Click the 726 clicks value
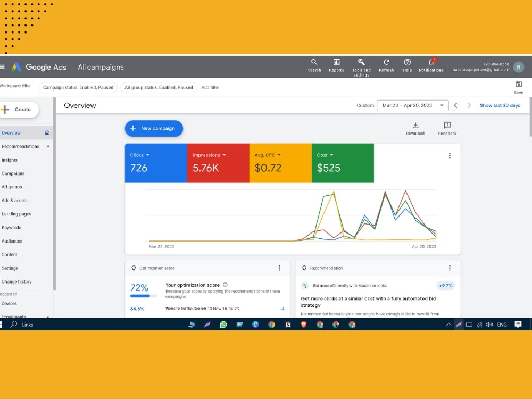 tap(139, 168)
